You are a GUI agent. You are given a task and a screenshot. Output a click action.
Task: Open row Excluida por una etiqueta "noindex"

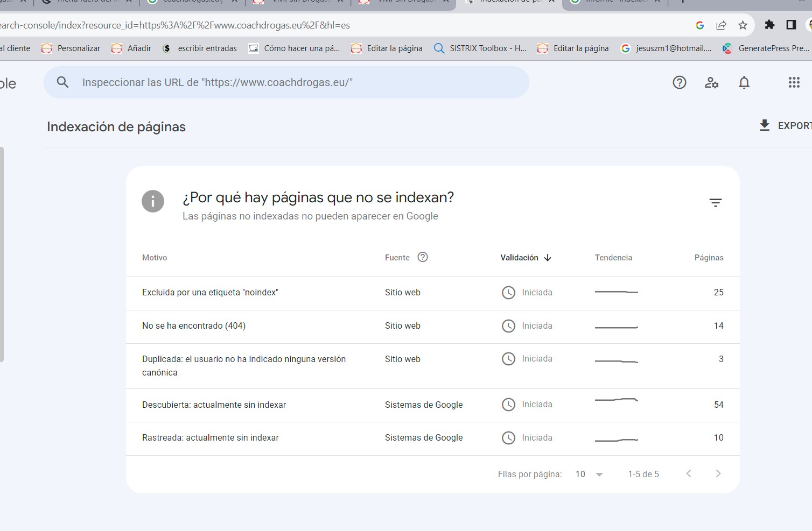432,293
